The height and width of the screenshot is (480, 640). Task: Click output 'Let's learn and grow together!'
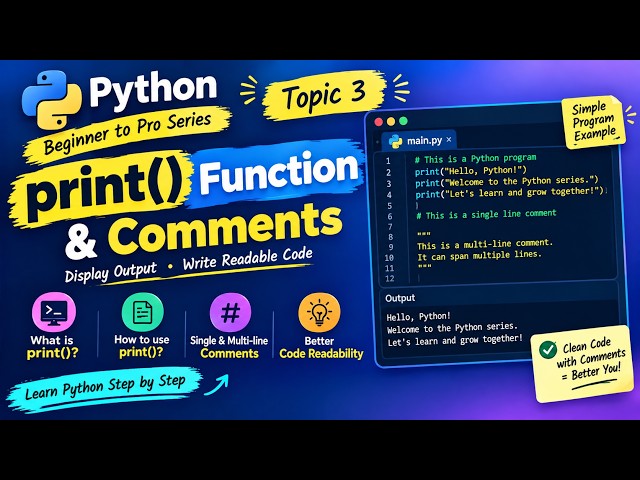coord(455,340)
